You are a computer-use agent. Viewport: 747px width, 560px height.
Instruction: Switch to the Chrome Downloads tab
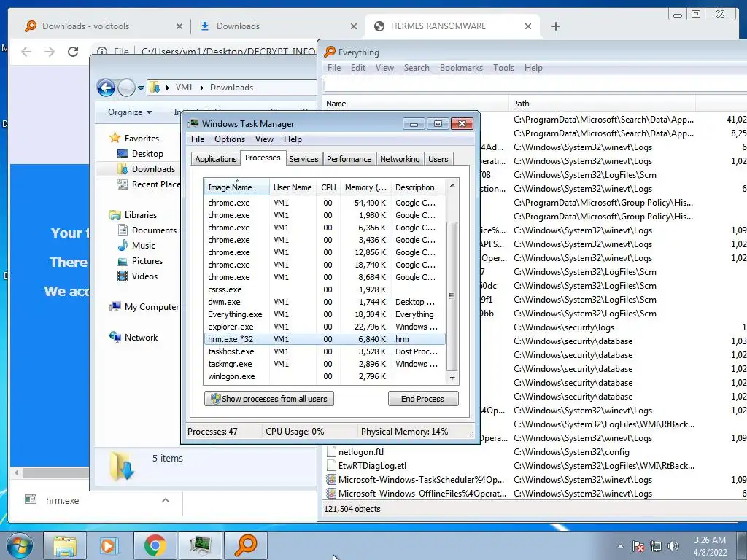(276, 26)
